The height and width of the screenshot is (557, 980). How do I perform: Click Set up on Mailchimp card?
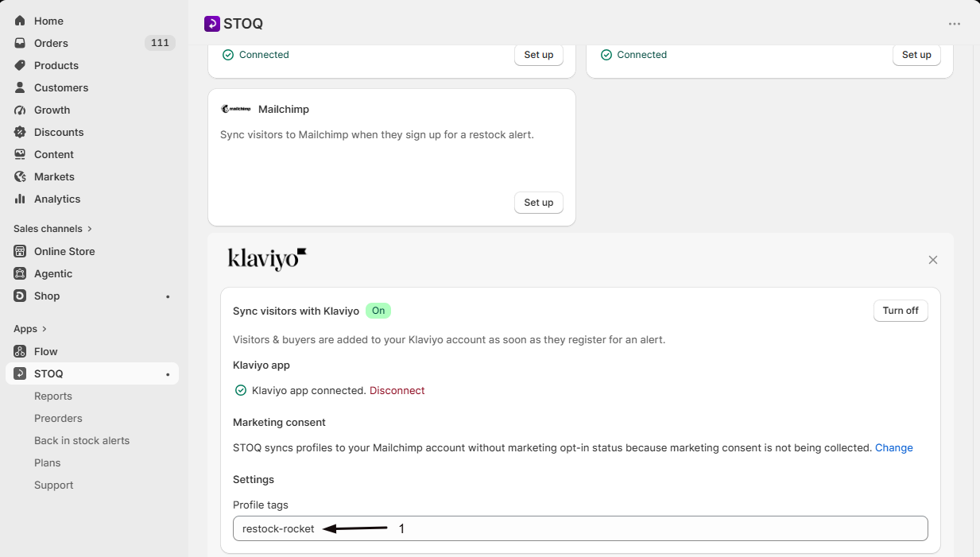coord(539,203)
